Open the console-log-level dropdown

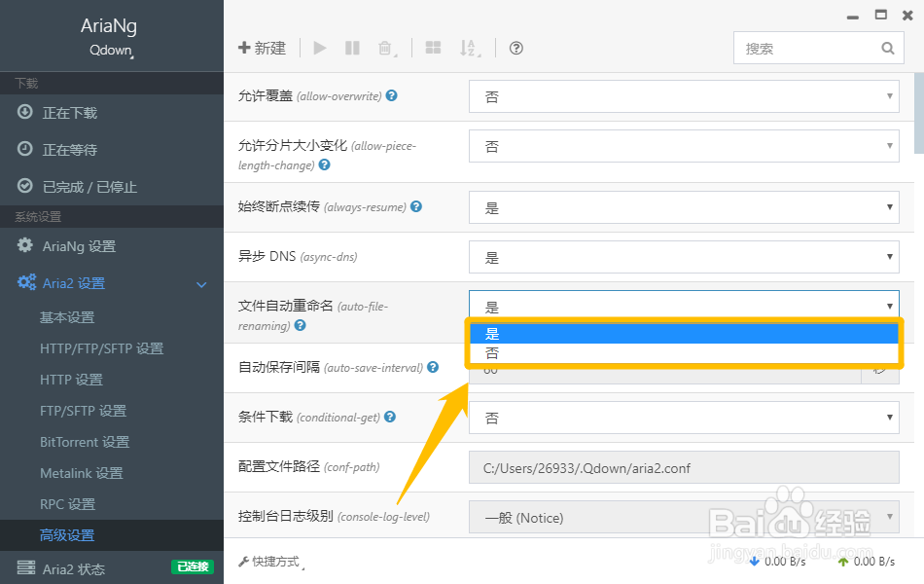684,517
